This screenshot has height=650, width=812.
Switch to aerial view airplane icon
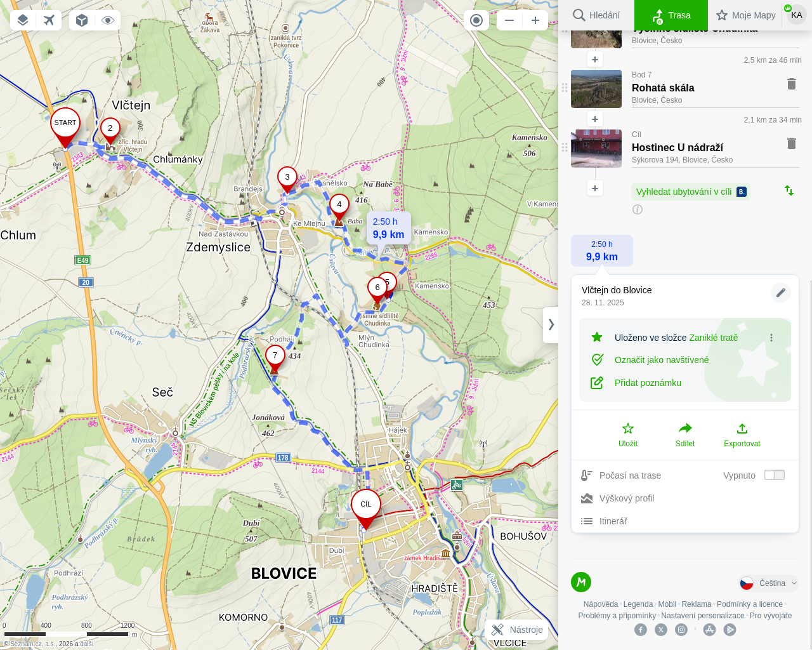(x=49, y=20)
